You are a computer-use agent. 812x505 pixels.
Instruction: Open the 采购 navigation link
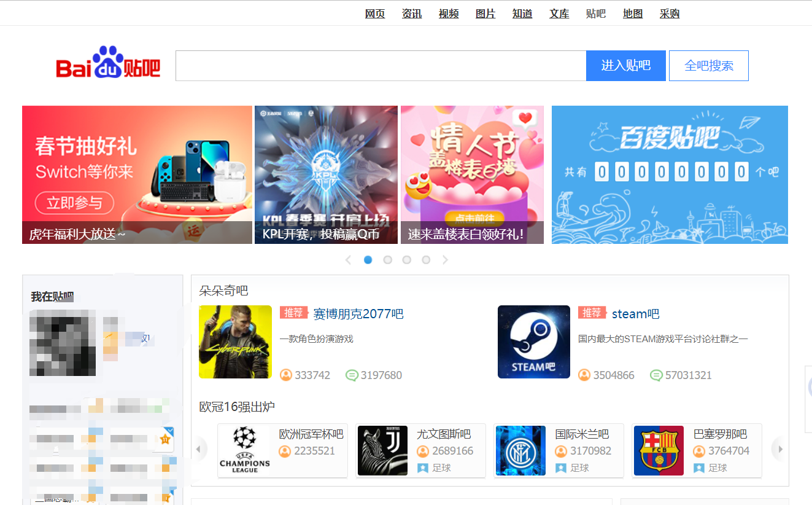tap(670, 14)
